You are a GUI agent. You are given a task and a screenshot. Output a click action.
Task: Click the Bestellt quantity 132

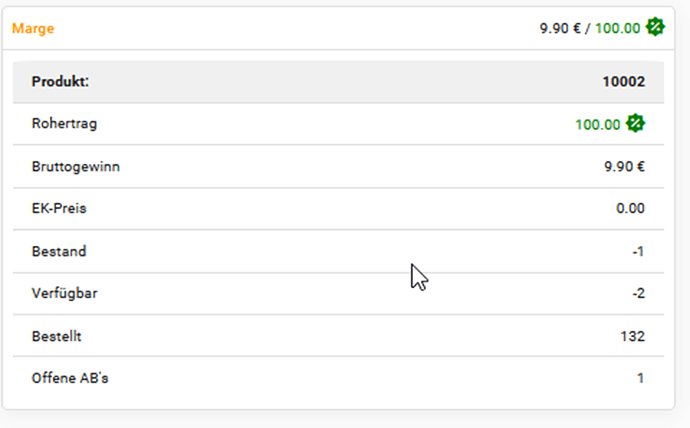[x=633, y=337]
